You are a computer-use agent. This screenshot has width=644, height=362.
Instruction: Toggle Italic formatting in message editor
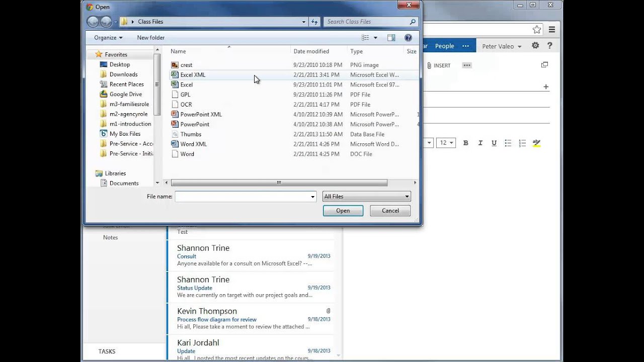(x=480, y=143)
